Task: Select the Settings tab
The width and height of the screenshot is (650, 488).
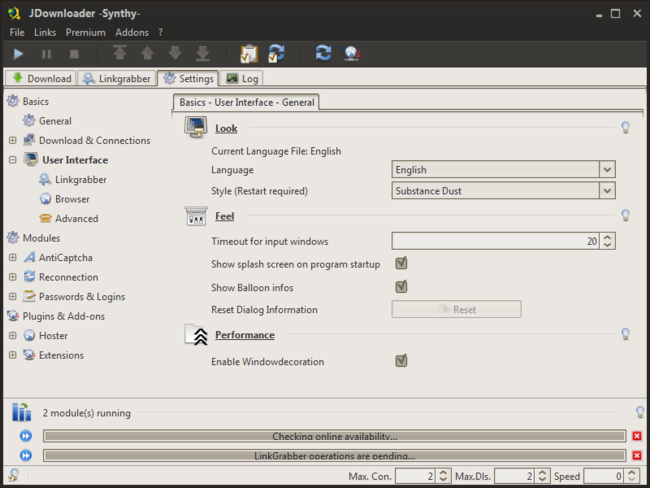Action: (188, 78)
